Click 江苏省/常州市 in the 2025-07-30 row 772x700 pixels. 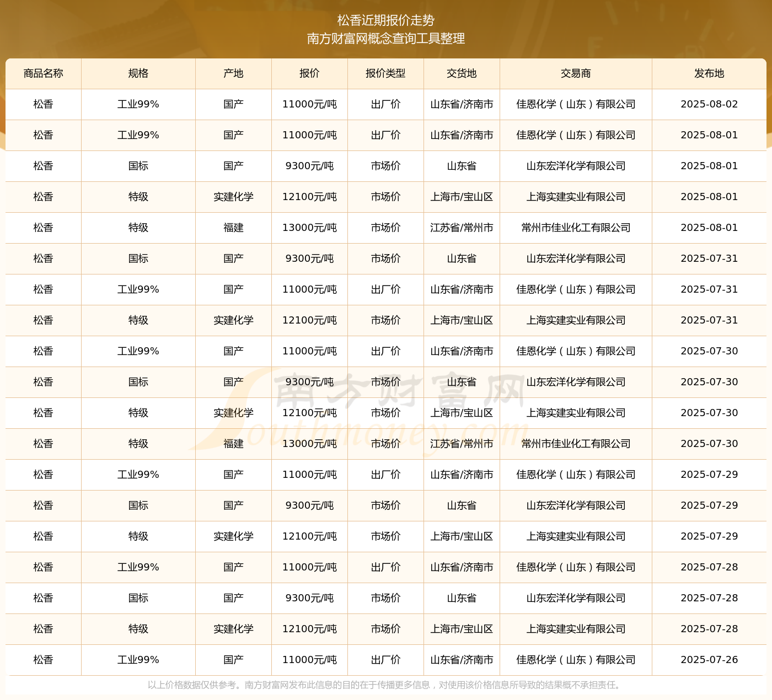click(x=462, y=444)
